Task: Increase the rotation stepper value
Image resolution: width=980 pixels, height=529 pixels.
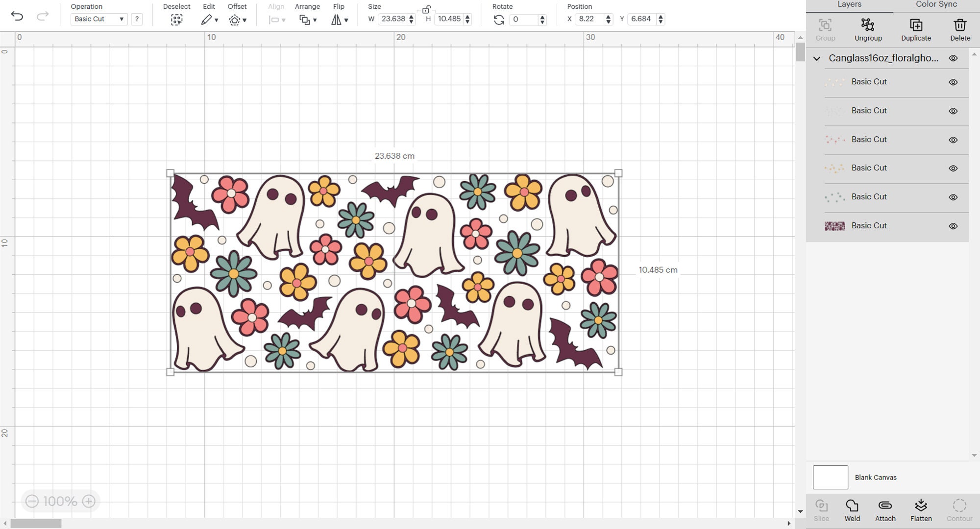Action: [542, 16]
